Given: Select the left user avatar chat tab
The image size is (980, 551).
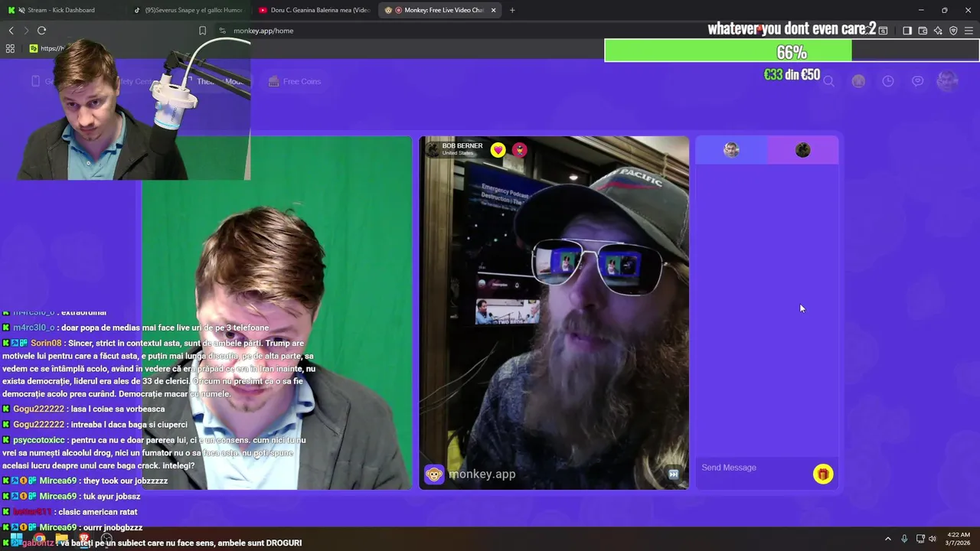Looking at the screenshot, I should (731, 150).
